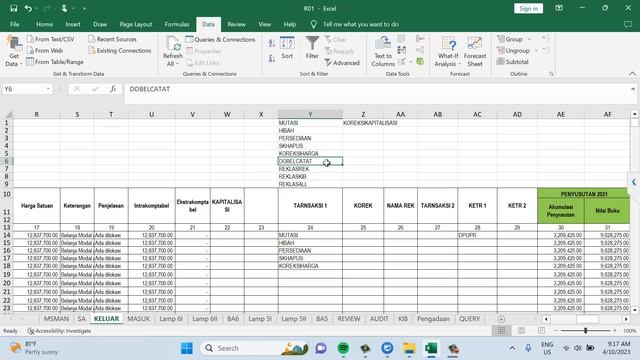Open Spotify from the taskbar
This screenshot has width=640, height=360.
click(343, 348)
